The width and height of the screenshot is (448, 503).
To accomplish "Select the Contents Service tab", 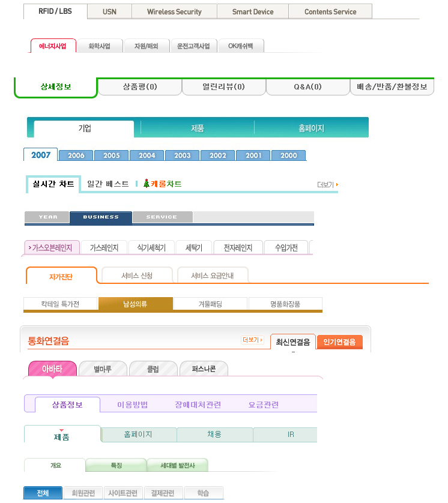I will (330, 11).
